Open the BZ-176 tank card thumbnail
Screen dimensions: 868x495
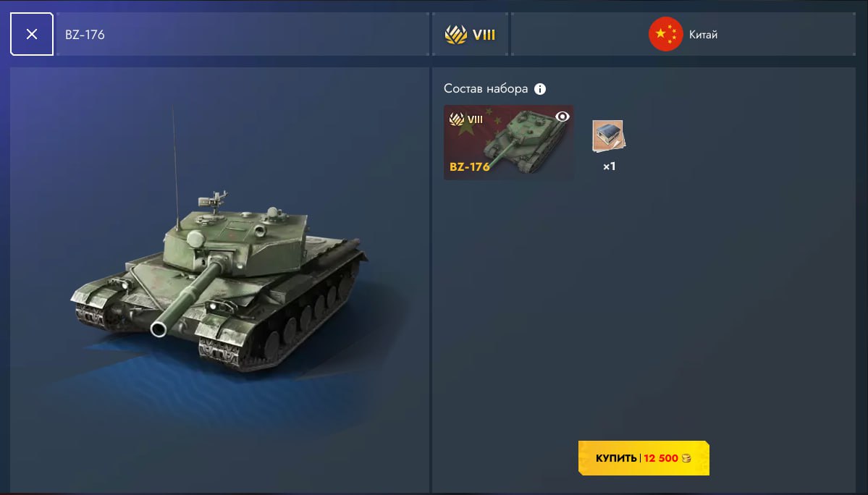tap(508, 143)
